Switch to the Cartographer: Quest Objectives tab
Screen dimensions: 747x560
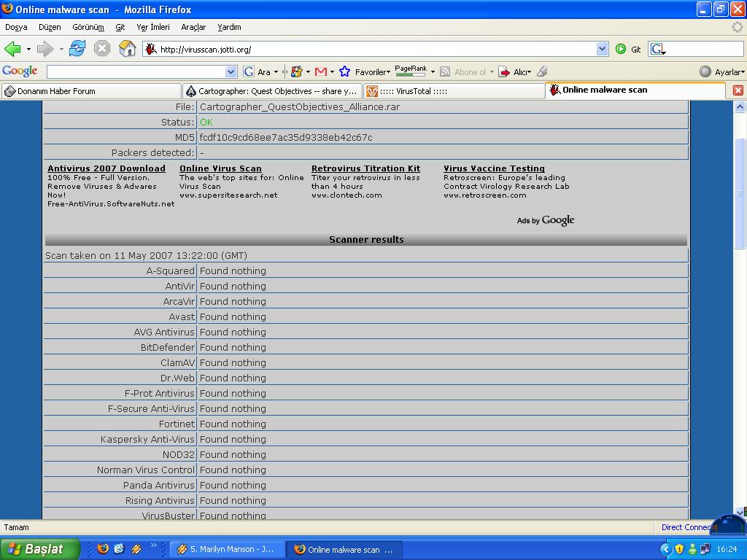click(273, 91)
